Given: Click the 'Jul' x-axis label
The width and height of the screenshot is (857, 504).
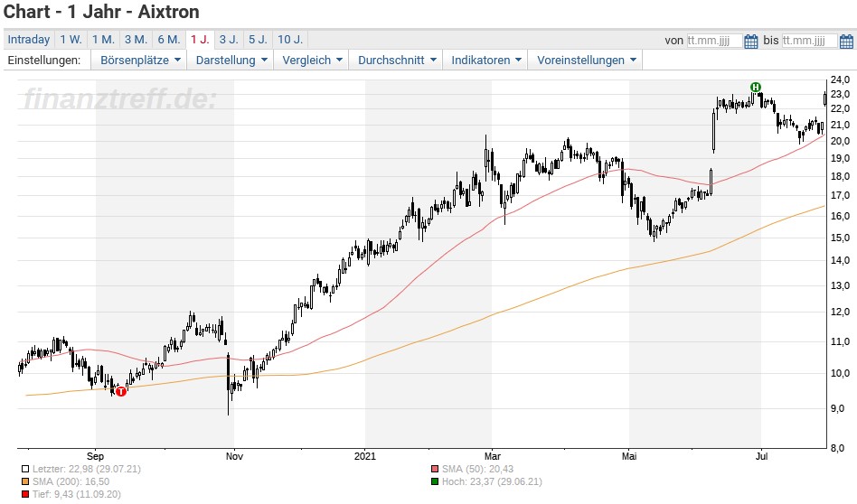Looking at the screenshot, I should point(761,456).
